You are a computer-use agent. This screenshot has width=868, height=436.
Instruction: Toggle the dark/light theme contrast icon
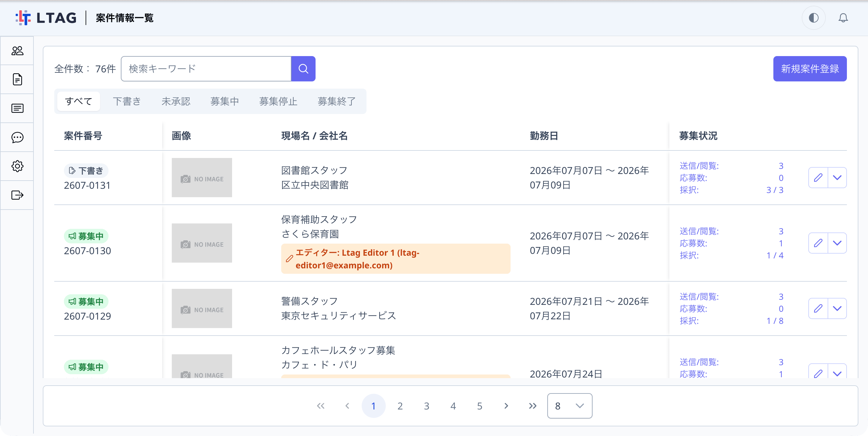(813, 17)
